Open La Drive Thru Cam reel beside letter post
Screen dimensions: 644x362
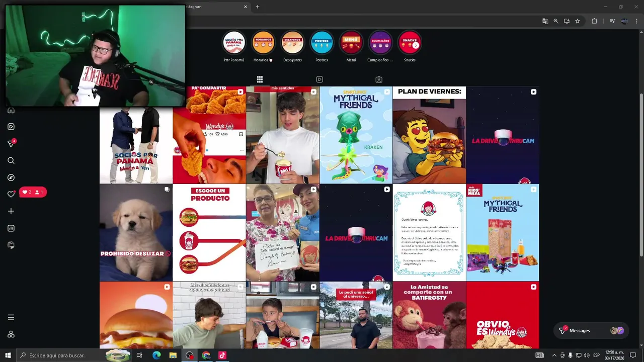(x=356, y=232)
